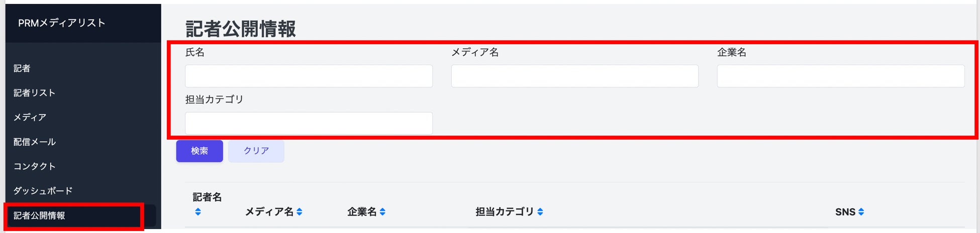Screen dimensions: 980x233
Task: Focus the 氏名 input field
Action: click(x=309, y=76)
